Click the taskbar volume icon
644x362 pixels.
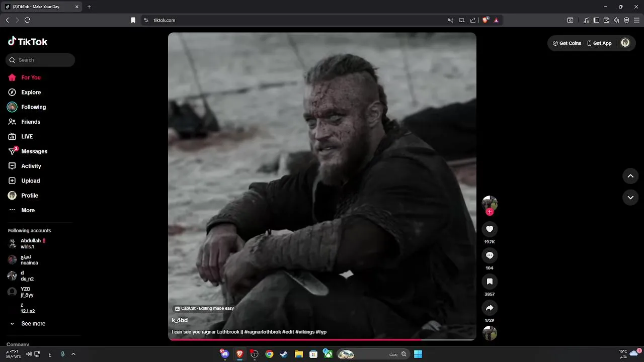[x=29, y=354]
